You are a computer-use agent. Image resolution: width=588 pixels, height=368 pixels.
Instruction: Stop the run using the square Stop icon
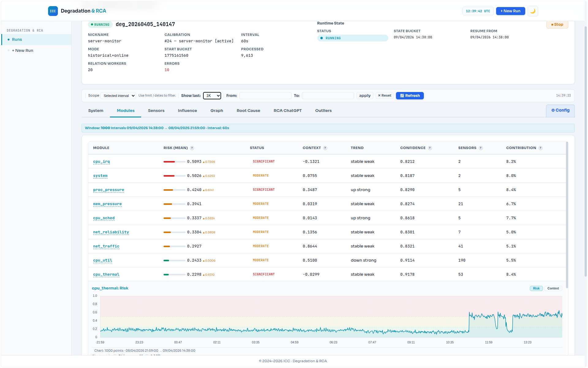click(x=552, y=25)
